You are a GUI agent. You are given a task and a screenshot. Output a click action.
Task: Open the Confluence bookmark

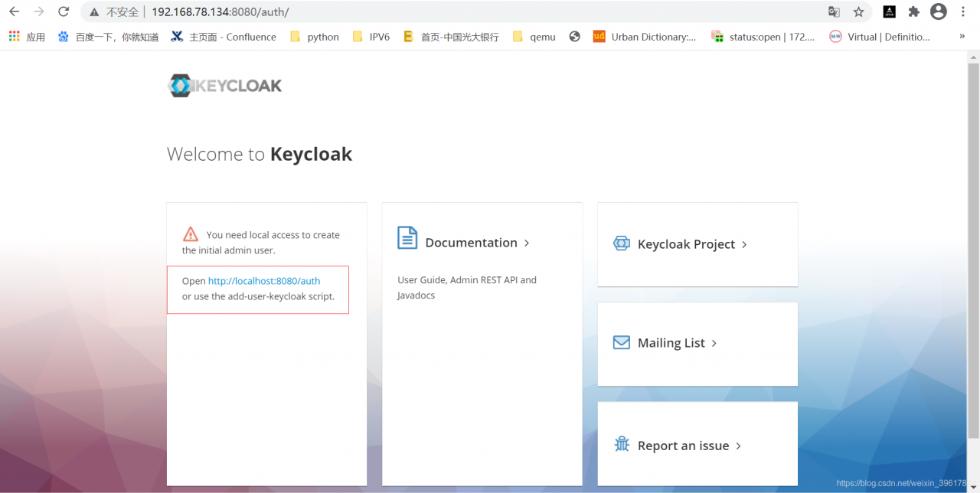click(224, 37)
